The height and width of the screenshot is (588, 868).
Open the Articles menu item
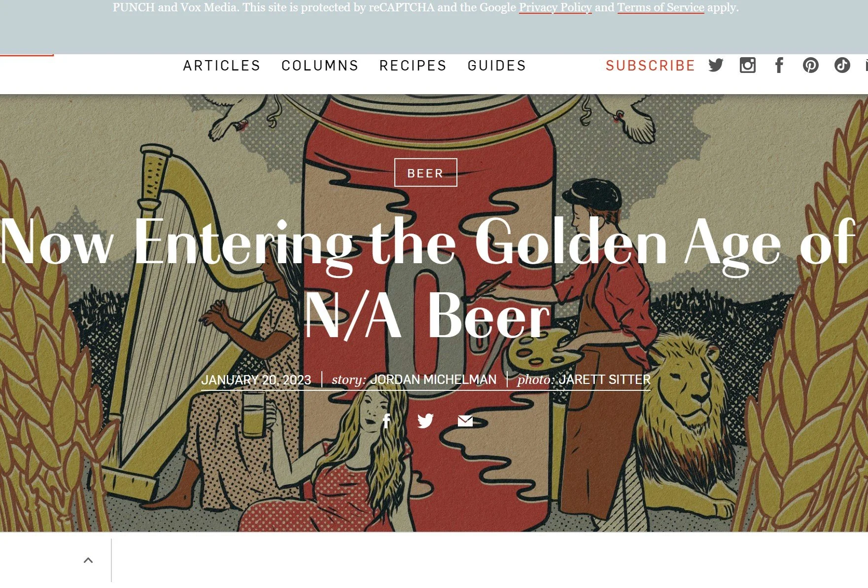point(222,66)
